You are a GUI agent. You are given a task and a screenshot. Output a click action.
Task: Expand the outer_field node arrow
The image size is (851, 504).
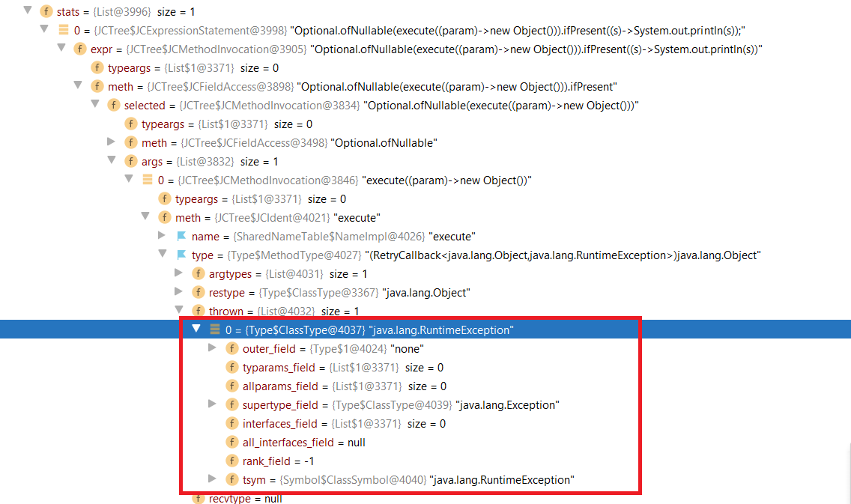coord(212,348)
